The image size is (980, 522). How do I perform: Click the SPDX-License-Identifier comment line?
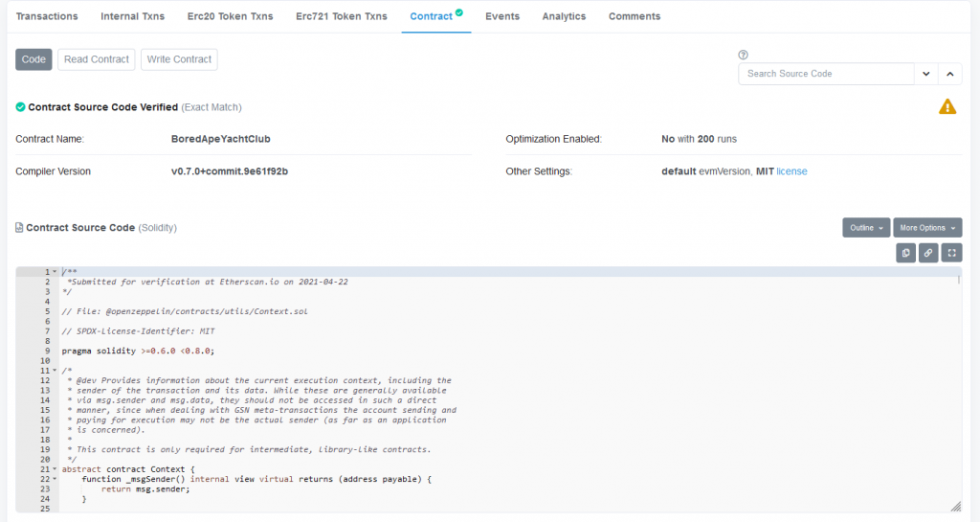138,331
